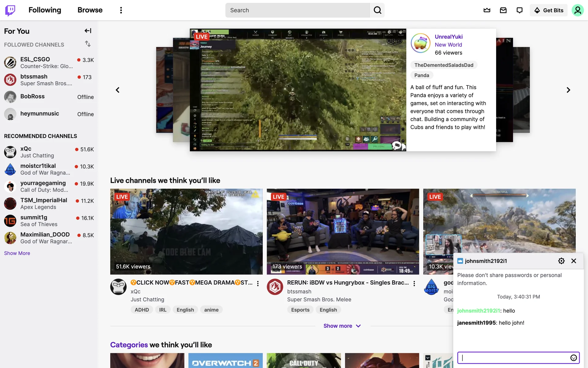Viewport: 588px width, 368px height.
Task: Open Prime Loot crown icon
Action: (x=487, y=10)
